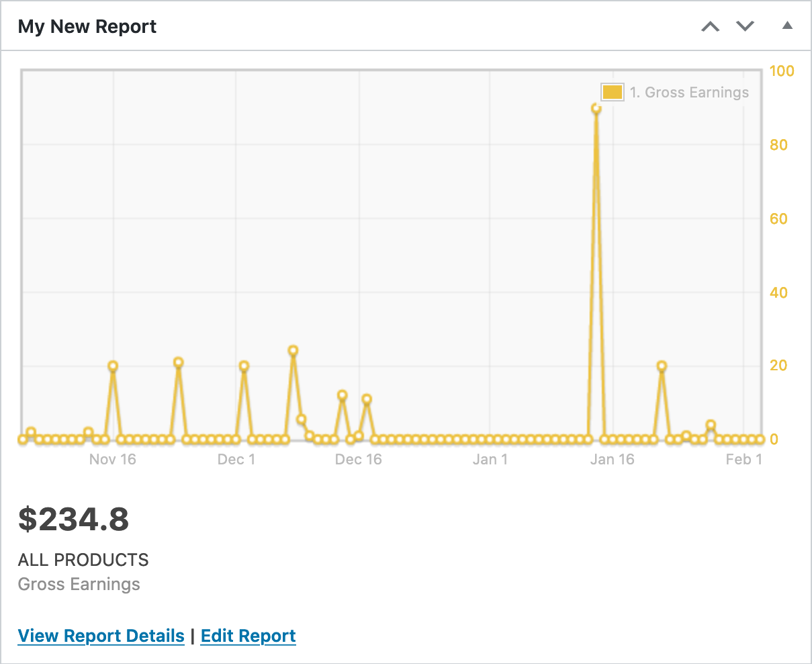Click the data peak just after Dec 16

click(x=367, y=399)
